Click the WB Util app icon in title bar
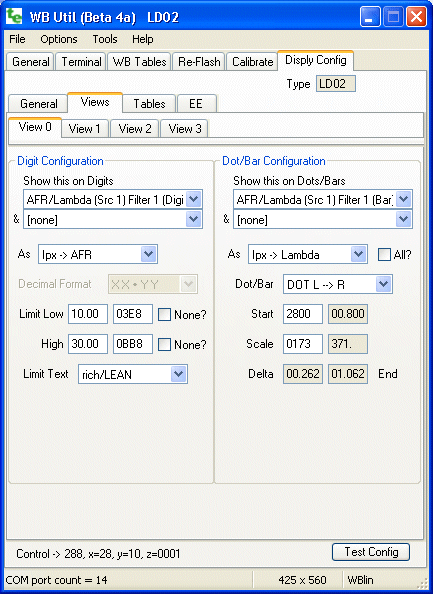The height and width of the screenshot is (594, 433). [x=14, y=17]
